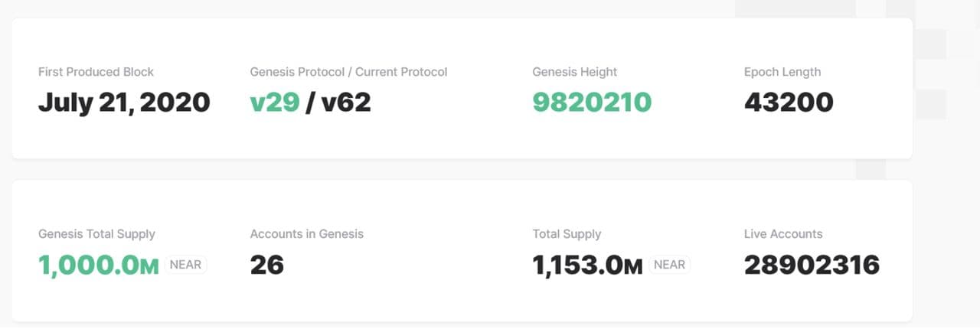
Task: Click the green 9820210 genesis height link
Action: [592, 103]
